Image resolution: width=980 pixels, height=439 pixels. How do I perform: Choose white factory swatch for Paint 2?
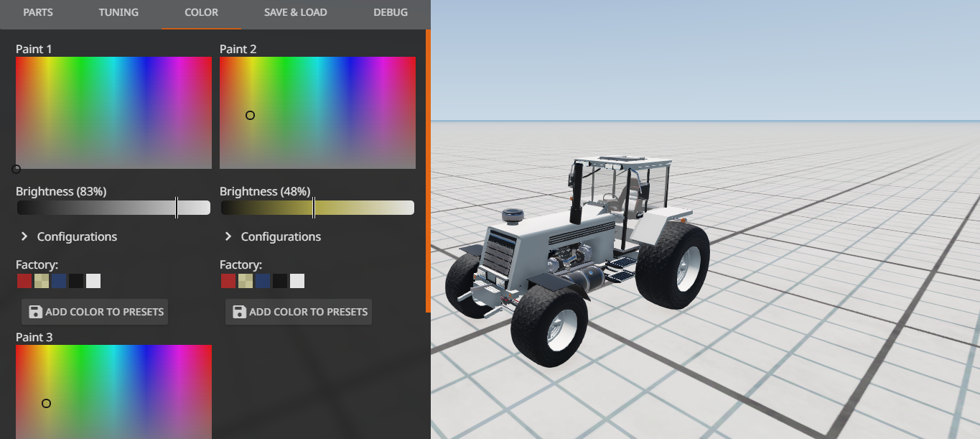(x=297, y=281)
